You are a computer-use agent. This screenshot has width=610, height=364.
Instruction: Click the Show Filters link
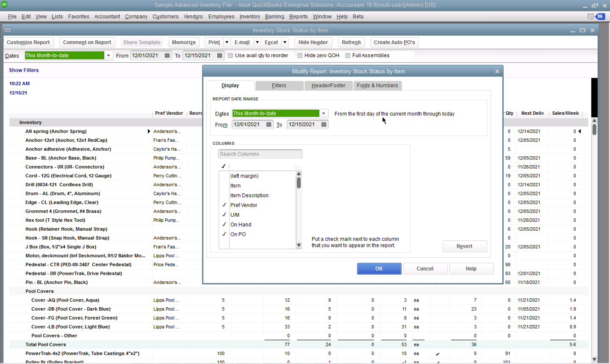[24, 70]
